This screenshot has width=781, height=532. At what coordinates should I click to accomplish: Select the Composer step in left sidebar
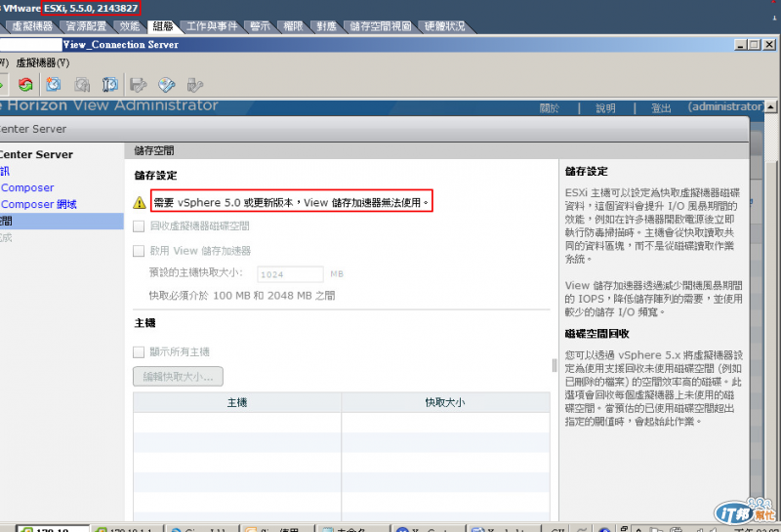tap(27, 187)
